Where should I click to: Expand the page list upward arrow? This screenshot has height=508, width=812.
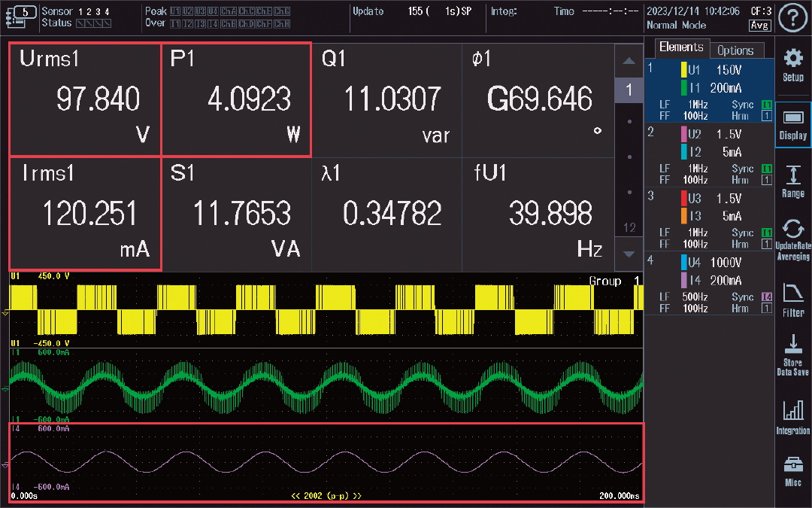pyautogui.click(x=629, y=60)
